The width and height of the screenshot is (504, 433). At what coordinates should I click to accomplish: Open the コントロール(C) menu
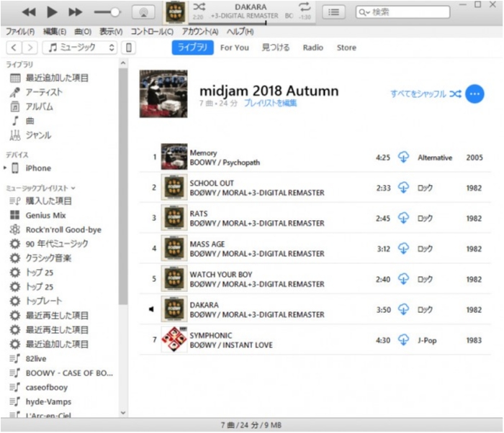(x=152, y=32)
